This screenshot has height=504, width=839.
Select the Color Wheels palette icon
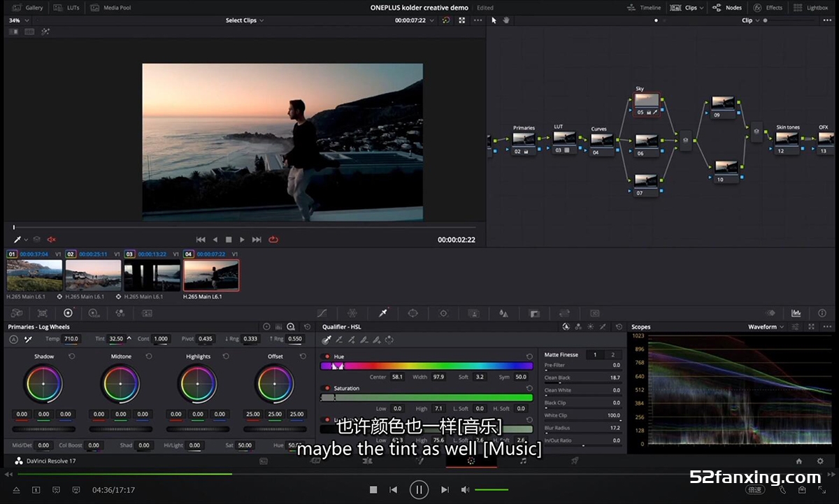coord(68,313)
